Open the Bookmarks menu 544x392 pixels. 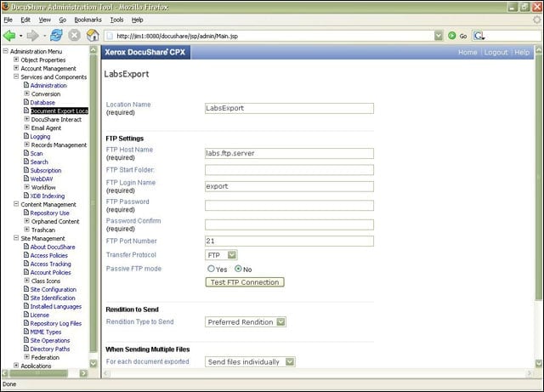click(88, 20)
